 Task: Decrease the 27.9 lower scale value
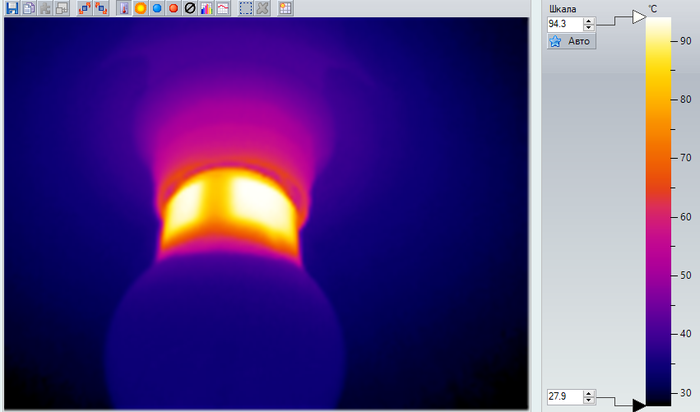[589, 401]
